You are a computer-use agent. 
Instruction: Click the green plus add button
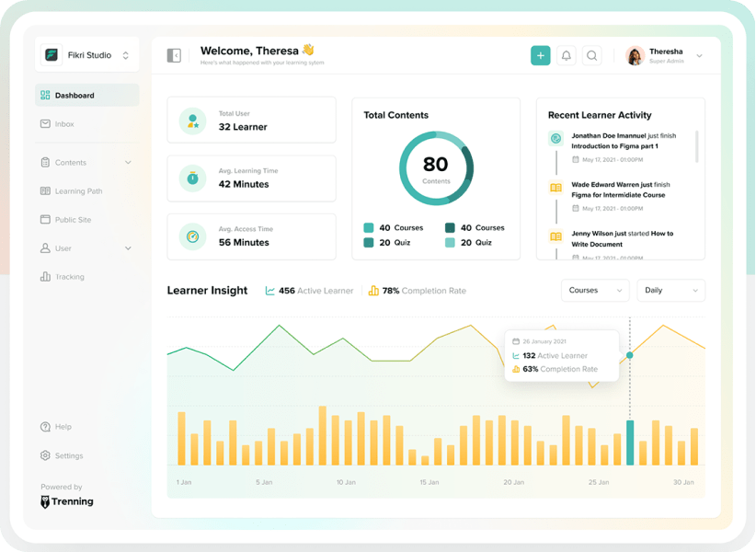click(x=540, y=55)
